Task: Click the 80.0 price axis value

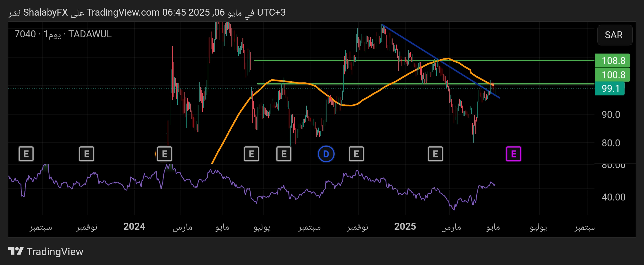Action: tap(611, 143)
